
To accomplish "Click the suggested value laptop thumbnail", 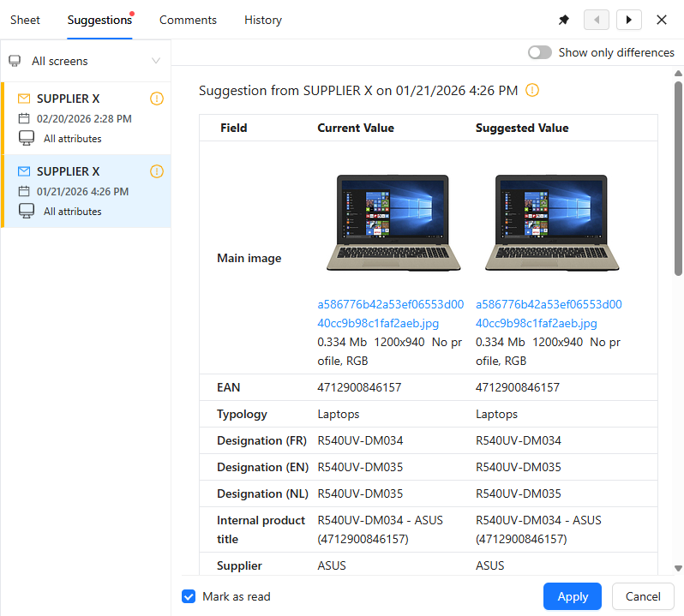I will point(551,223).
